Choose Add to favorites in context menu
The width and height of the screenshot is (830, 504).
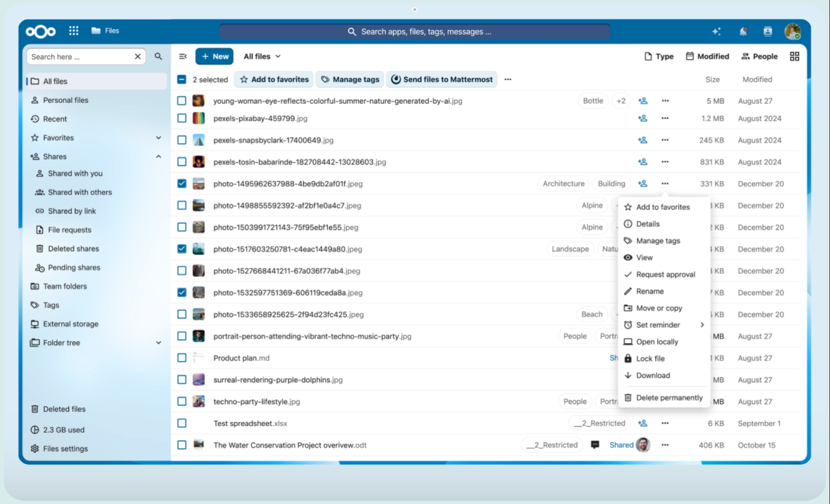tap(664, 207)
